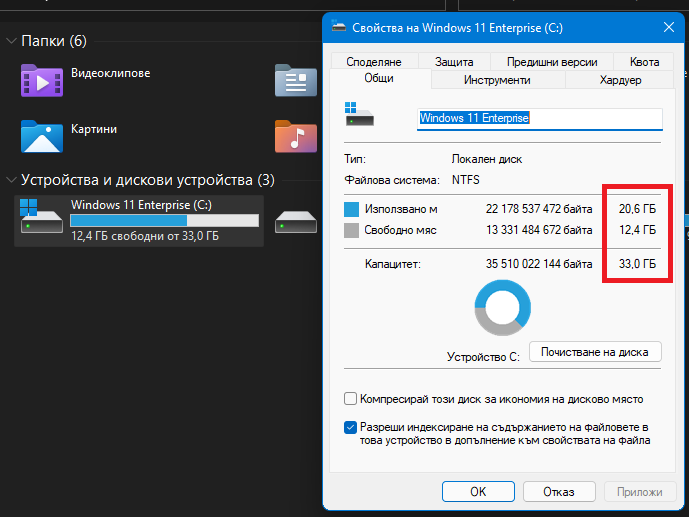Click the Почистване на диска button
689x517 pixels.
pyautogui.click(x=595, y=352)
